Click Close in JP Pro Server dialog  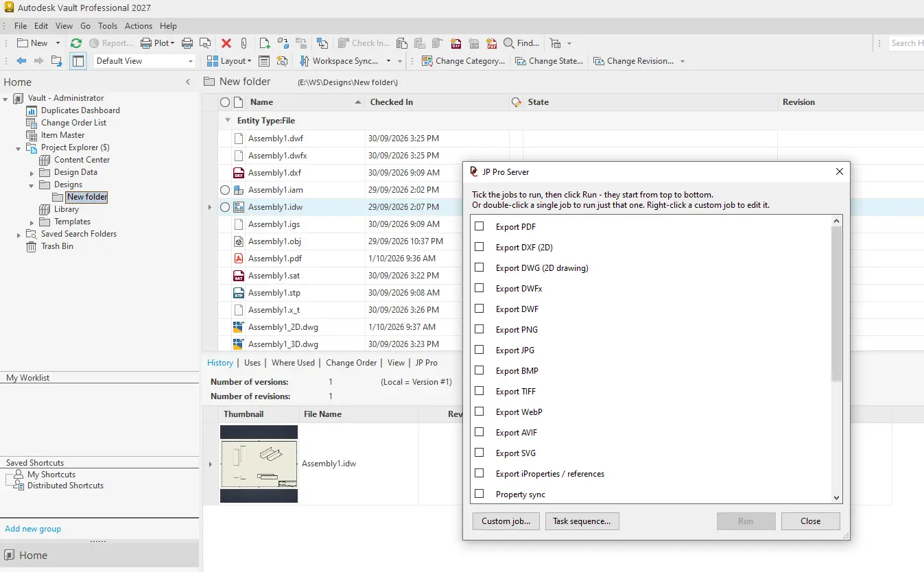click(x=810, y=521)
